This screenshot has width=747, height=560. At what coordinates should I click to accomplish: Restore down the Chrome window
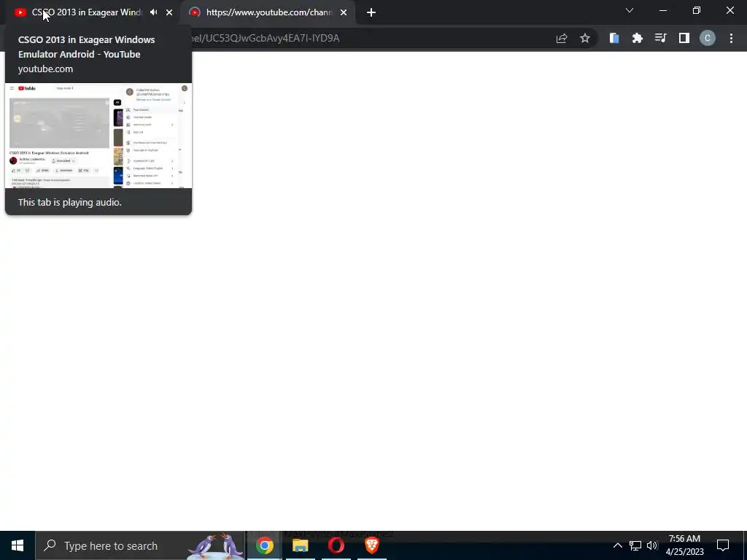pyautogui.click(x=697, y=10)
